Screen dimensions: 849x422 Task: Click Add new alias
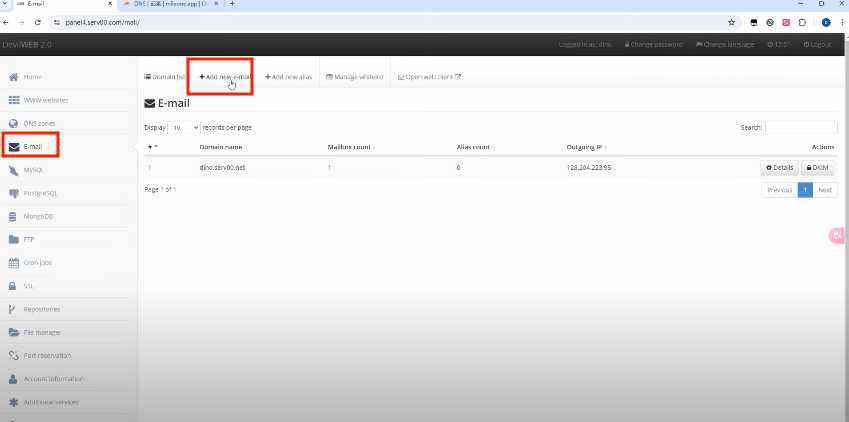click(289, 77)
